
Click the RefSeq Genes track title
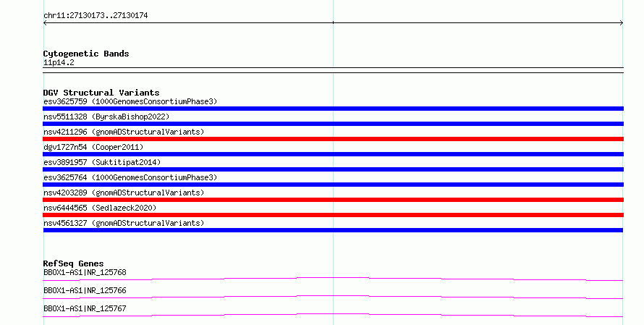click(73, 263)
